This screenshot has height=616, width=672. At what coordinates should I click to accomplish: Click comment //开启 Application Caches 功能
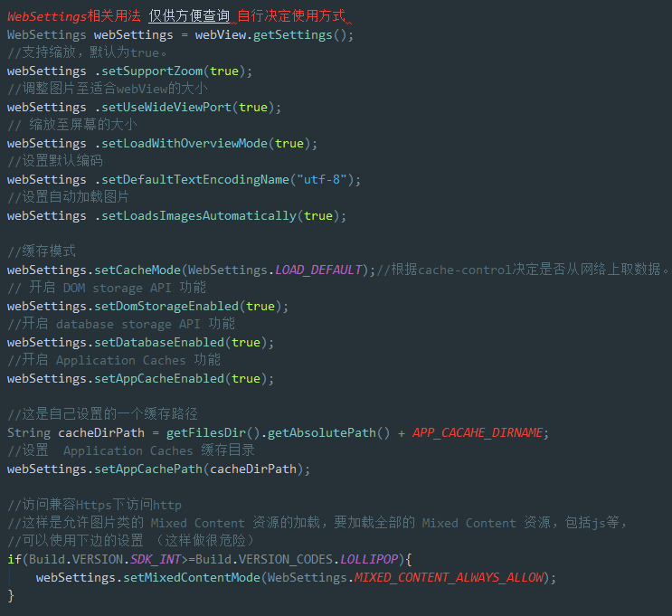pyautogui.click(x=114, y=360)
